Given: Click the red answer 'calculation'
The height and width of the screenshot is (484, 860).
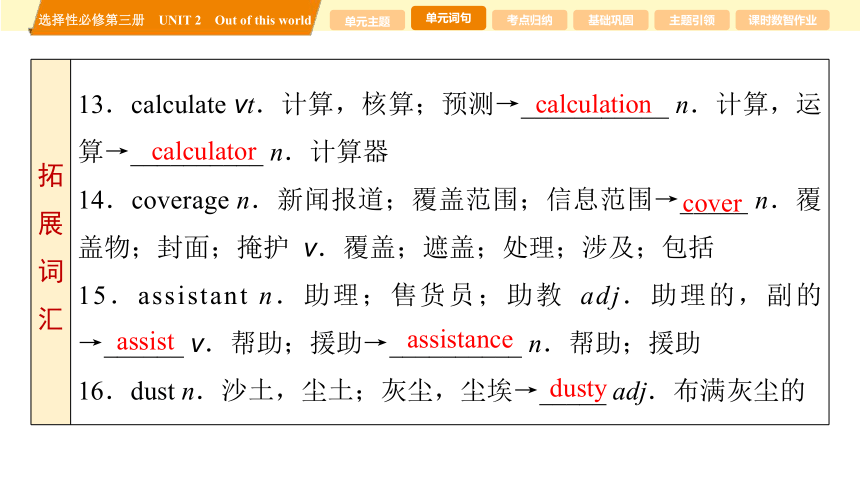Looking at the screenshot, I should point(593,104).
